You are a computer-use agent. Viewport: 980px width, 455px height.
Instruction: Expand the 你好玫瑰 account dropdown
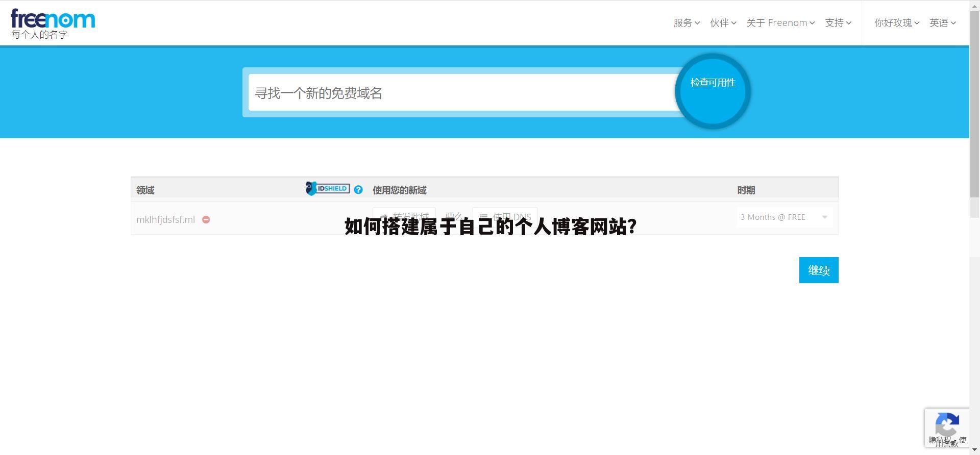(897, 23)
